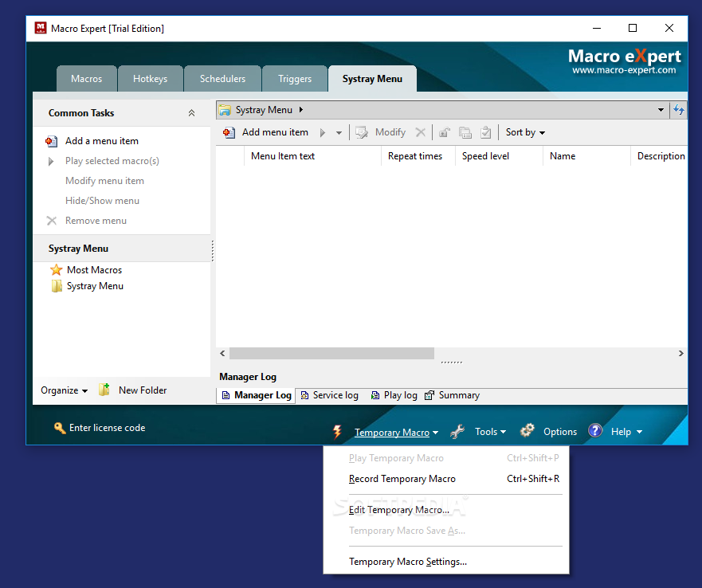This screenshot has height=588, width=702.
Task: Open the Manager Log tab
Action: (257, 395)
